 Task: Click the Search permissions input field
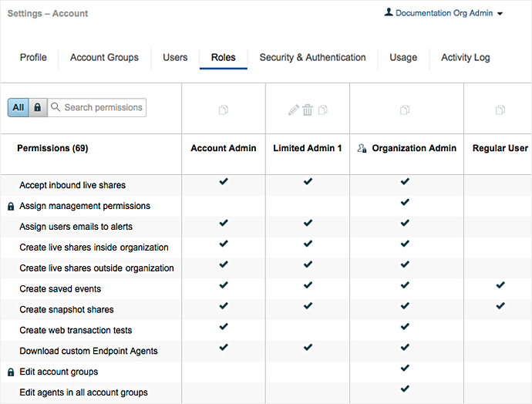point(103,108)
